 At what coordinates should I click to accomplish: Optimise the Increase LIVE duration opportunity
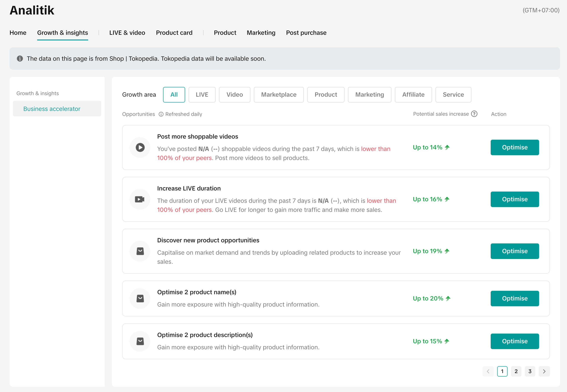click(x=515, y=199)
